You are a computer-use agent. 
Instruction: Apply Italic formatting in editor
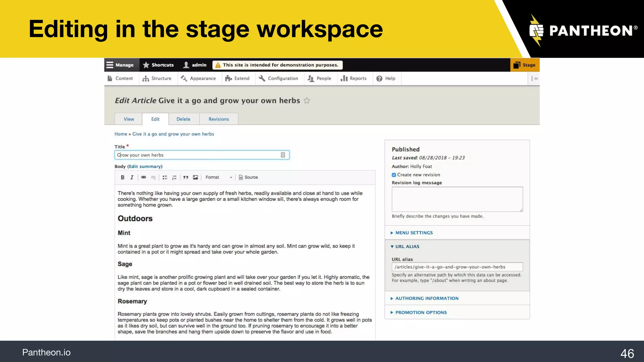[132, 177]
